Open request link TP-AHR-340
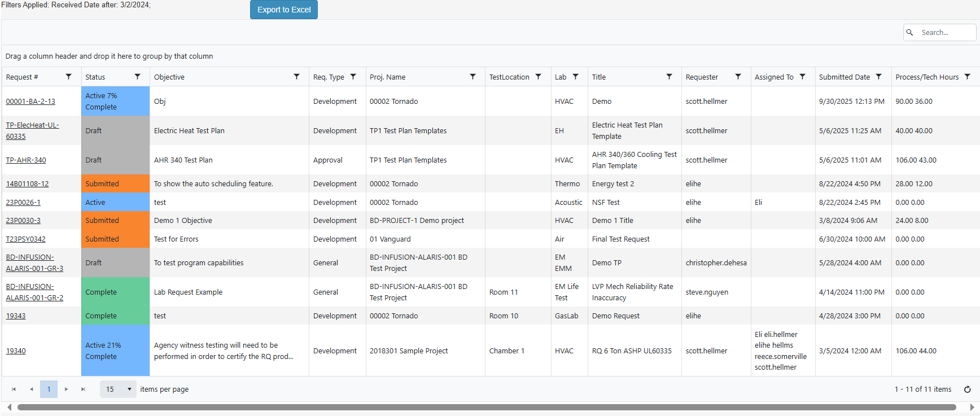The height and width of the screenshot is (416, 980). click(26, 160)
